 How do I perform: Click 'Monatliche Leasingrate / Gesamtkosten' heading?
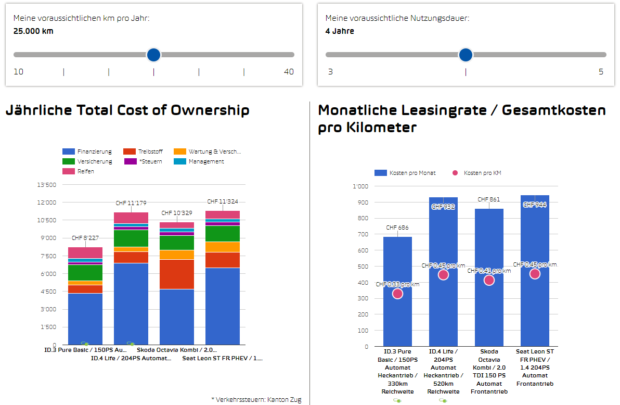[x=462, y=110]
